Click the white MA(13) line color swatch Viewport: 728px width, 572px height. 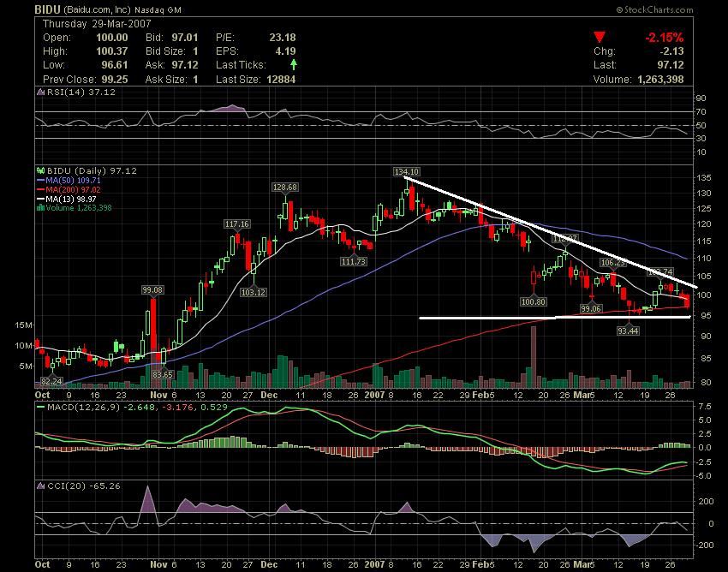point(40,200)
